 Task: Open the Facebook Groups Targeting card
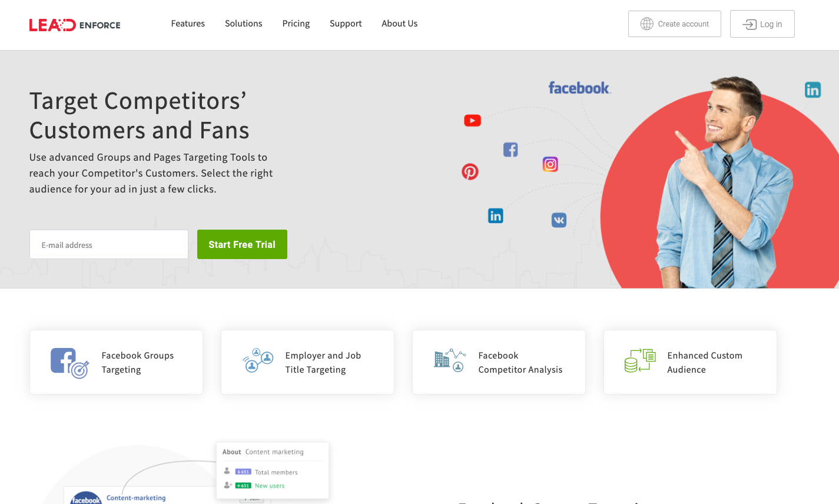pyautogui.click(x=116, y=362)
